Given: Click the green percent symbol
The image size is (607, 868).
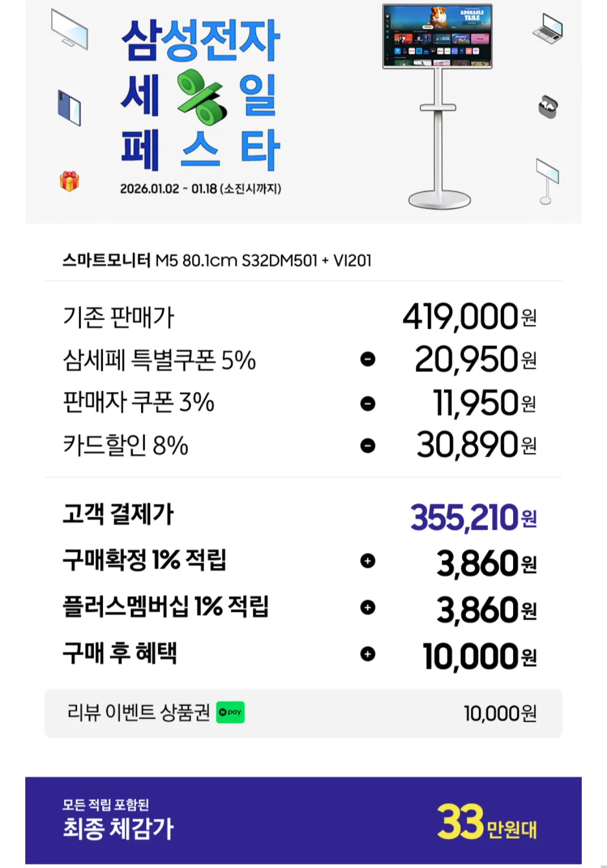Looking at the screenshot, I should point(201,97).
